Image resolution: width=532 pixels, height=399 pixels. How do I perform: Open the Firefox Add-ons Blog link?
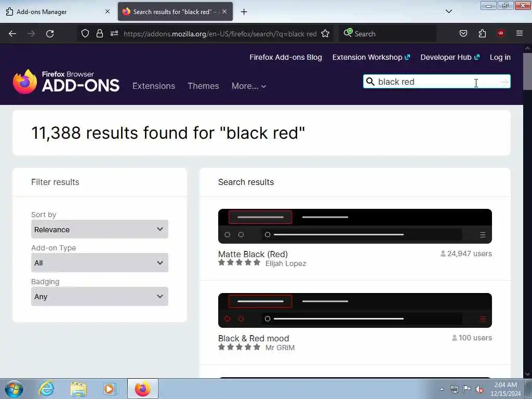click(286, 57)
